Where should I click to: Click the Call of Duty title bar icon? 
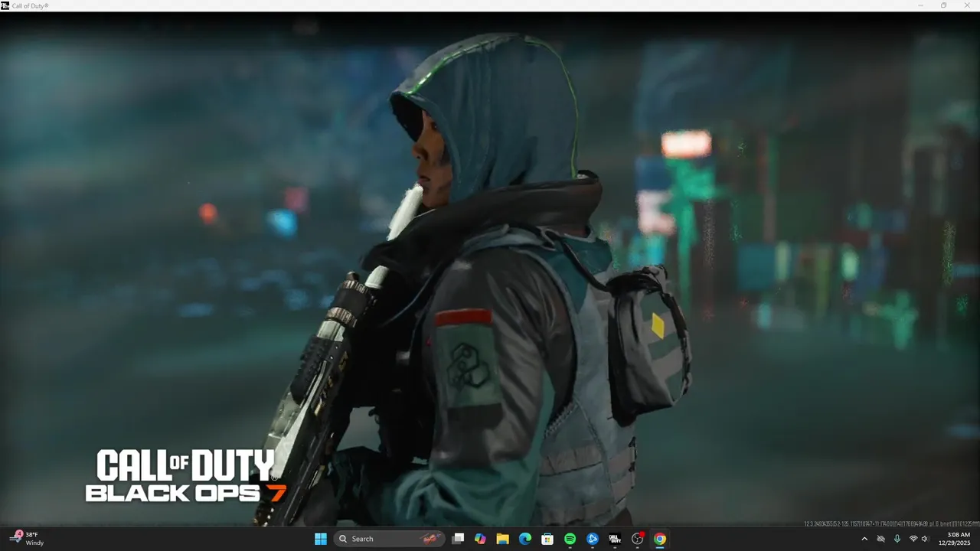(5, 5)
